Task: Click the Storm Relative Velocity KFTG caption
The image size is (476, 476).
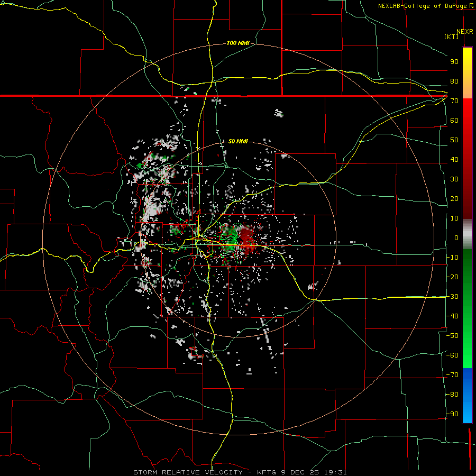Action: point(240,472)
